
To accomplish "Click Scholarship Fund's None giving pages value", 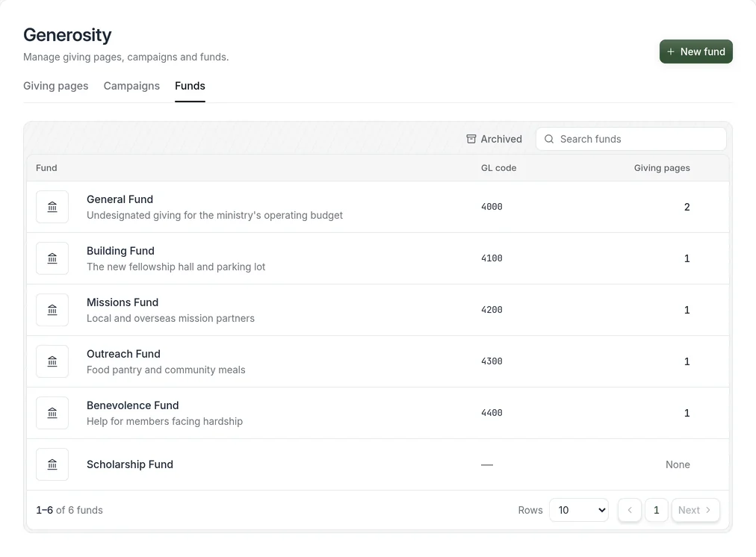I will point(678,465).
